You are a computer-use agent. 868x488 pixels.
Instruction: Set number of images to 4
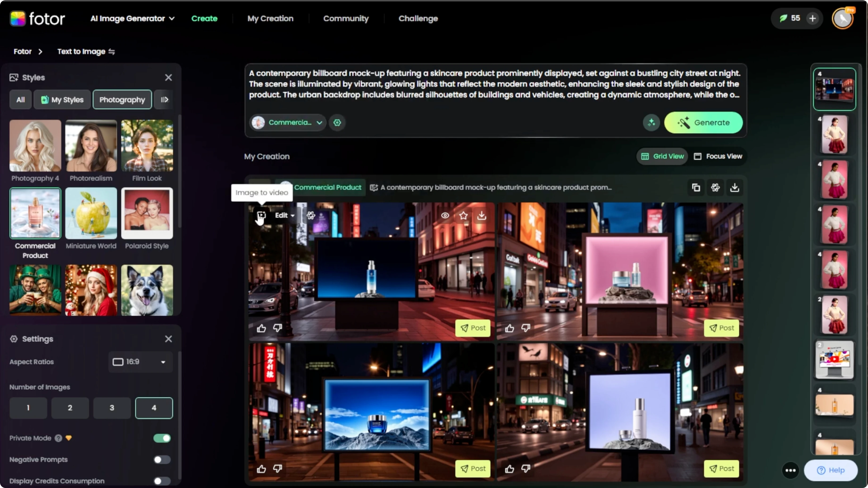pyautogui.click(x=154, y=408)
